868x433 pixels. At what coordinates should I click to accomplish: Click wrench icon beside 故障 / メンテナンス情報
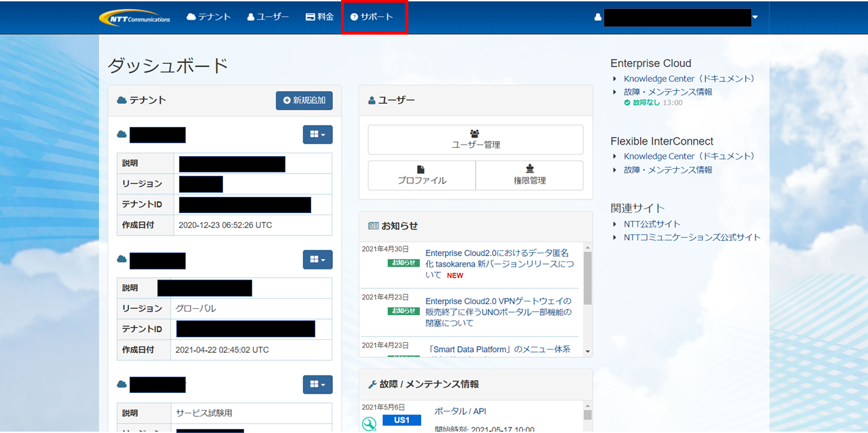[x=372, y=384]
